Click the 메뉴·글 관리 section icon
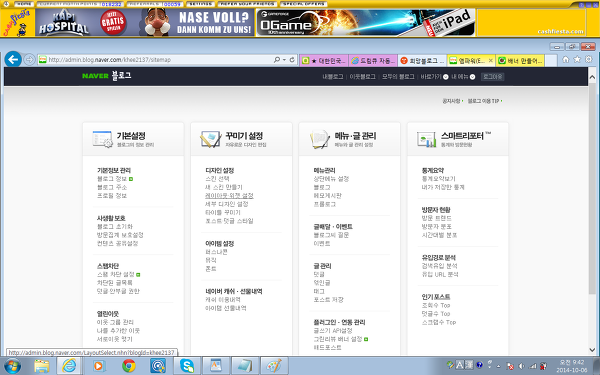The height and width of the screenshot is (375, 600). [320, 139]
